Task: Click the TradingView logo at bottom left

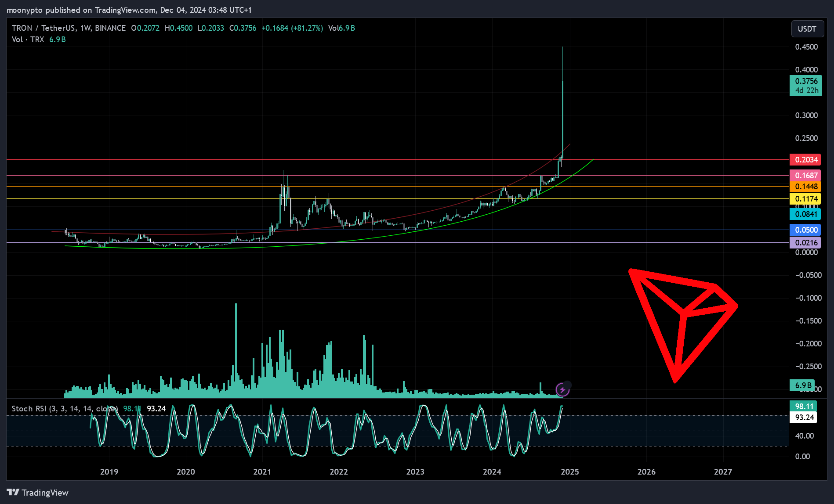Action: 38,493
